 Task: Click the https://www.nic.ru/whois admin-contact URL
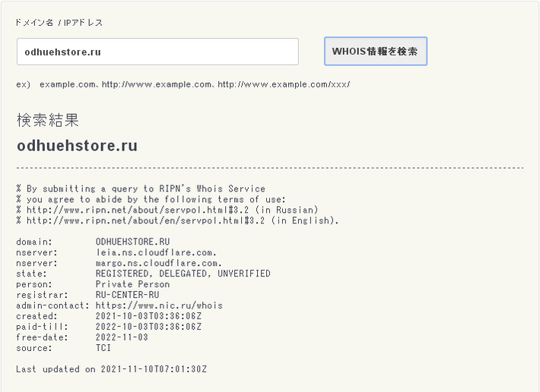[x=159, y=305]
